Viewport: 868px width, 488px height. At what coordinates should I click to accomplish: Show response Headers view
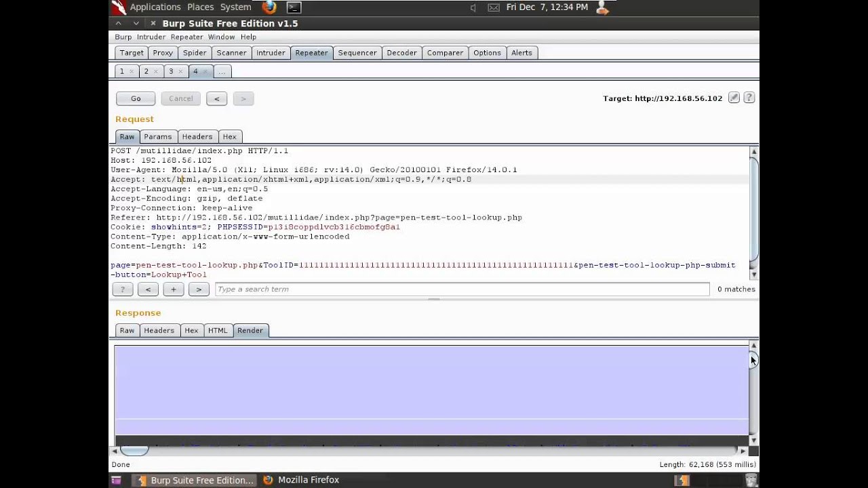(x=159, y=331)
